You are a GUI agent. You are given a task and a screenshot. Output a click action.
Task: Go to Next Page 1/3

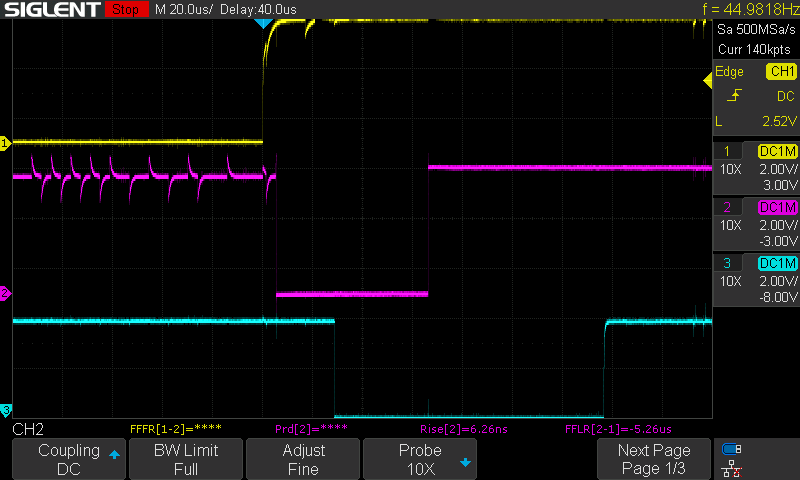click(654, 459)
